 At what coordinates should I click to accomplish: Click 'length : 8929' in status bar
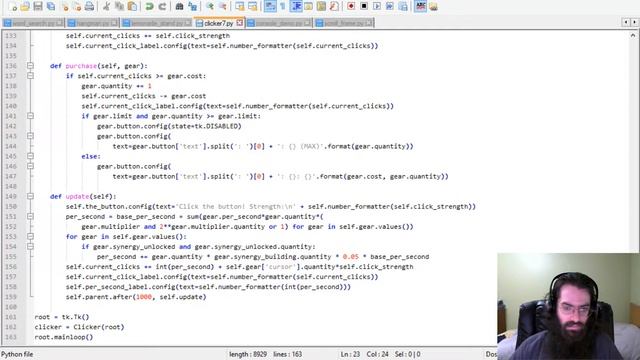[248, 354]
